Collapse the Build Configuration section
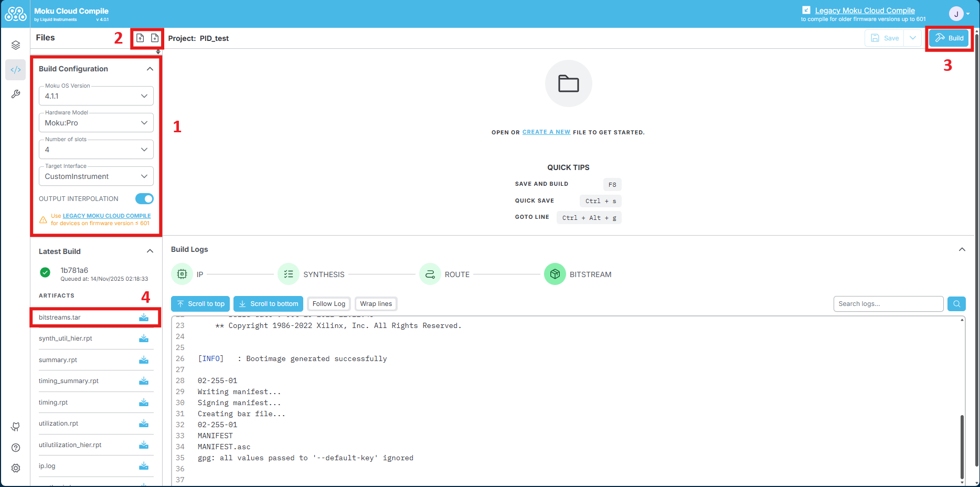The image size is (980, 487). click(150, 69)
